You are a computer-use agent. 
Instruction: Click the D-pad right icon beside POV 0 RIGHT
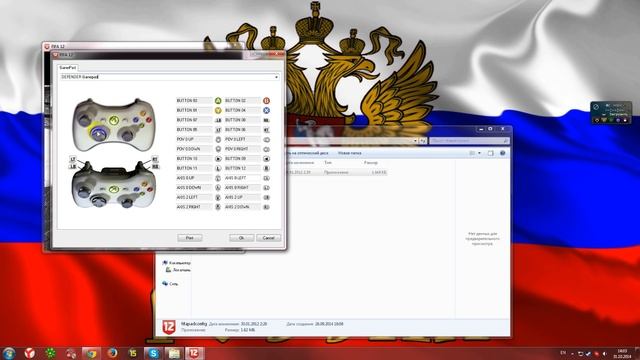click(266, 149)
